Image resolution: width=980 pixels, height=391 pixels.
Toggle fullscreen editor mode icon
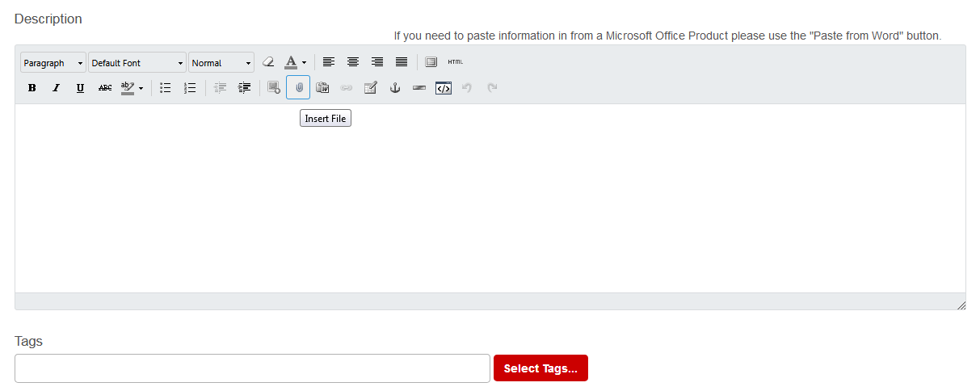pos(431,62)
